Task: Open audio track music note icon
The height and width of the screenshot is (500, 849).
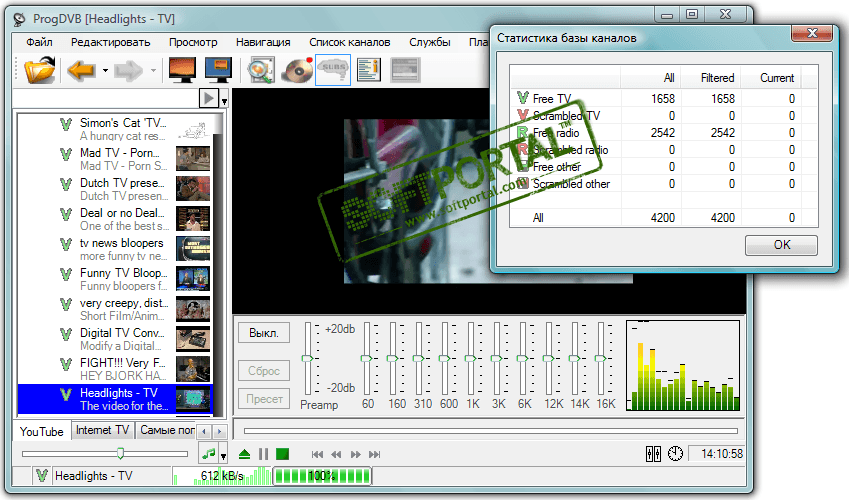Action: click(x=208, y=454)
